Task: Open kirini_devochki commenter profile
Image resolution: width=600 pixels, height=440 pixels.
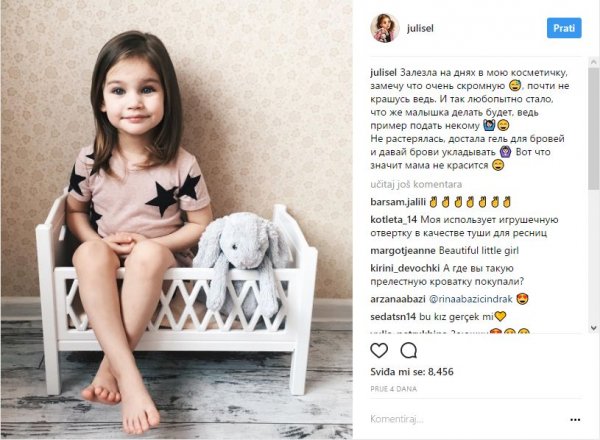Action: pos(404,268)
